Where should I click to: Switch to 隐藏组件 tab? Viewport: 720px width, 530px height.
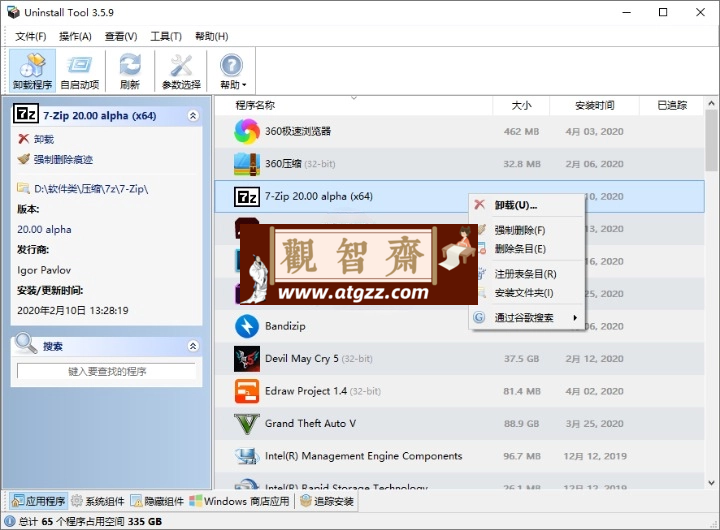point(157,501)
